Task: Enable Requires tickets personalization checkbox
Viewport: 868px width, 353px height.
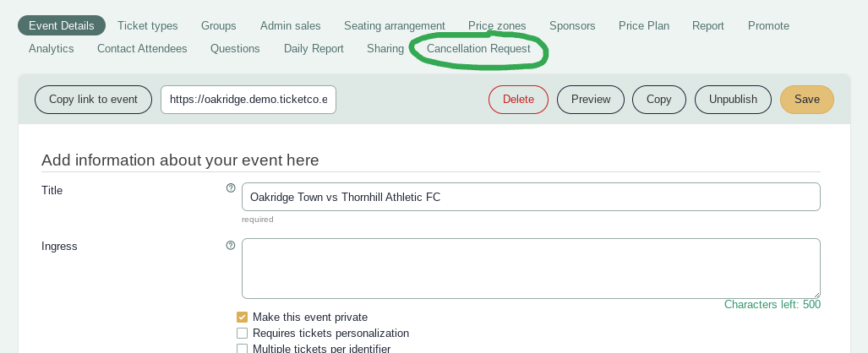Action: point(242,333)
